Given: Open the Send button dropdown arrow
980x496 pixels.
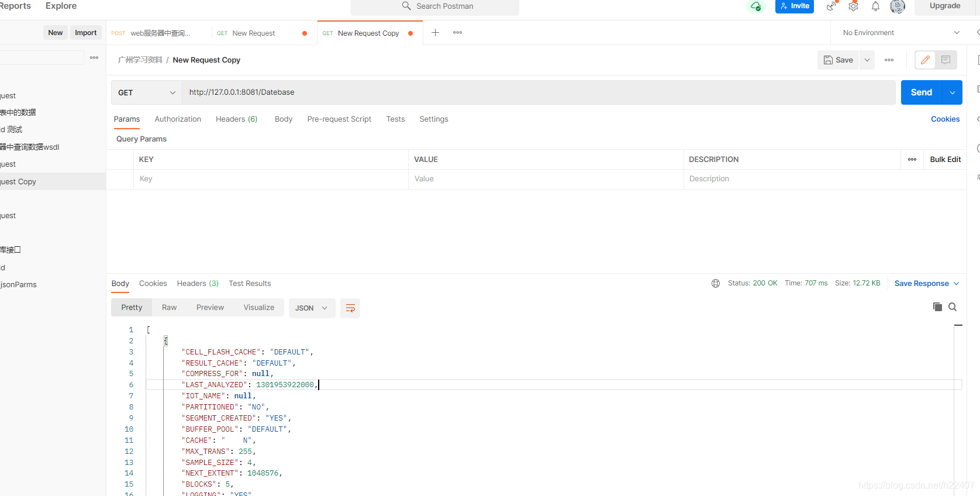Looking at the screenshot, I should [953, 92].
